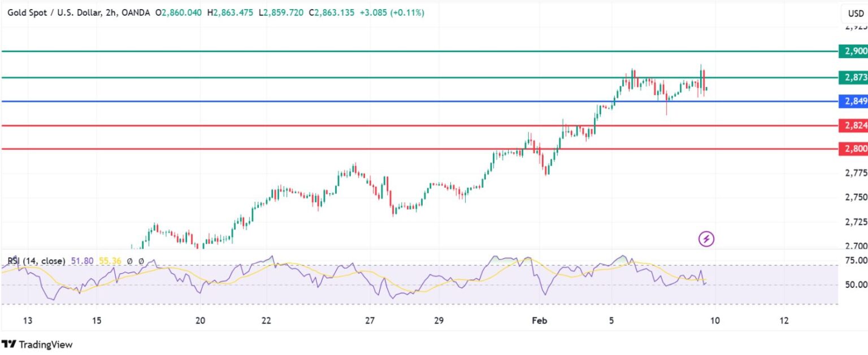Screen dimensions: 868x355
Task: Toggle visibility of the RSI indicator
Action: (130, 262)
